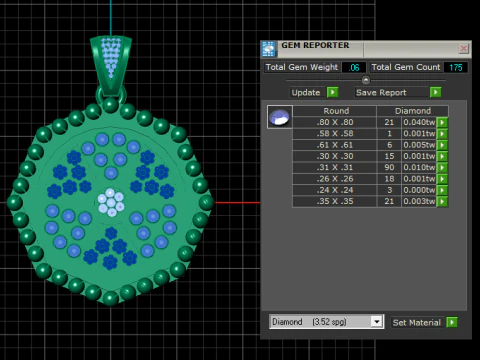The image size is (480, 360).
Task: Select the .30 X .30 size cell
Action: point(335,156)
